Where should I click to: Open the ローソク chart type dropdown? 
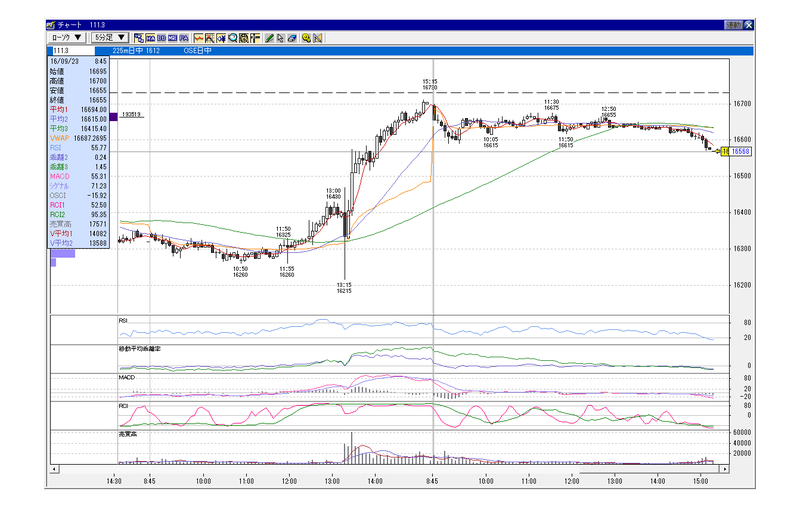tap(66, 37)
